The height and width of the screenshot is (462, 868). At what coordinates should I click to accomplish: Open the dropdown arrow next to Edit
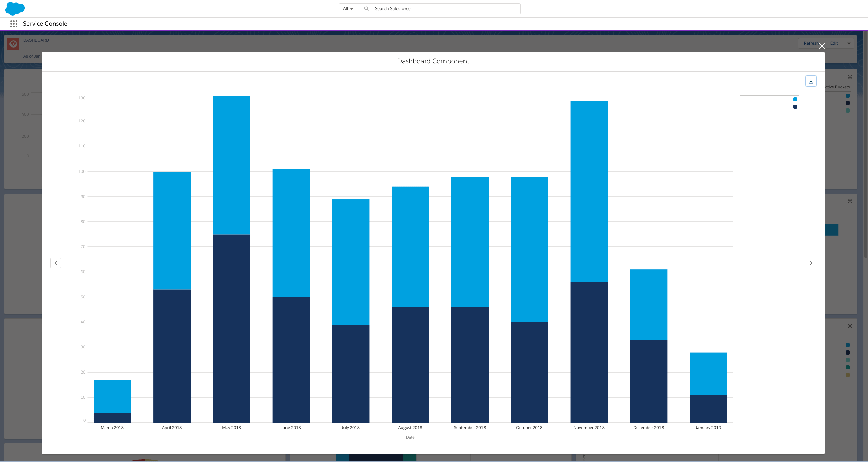(x=849, y=43)
